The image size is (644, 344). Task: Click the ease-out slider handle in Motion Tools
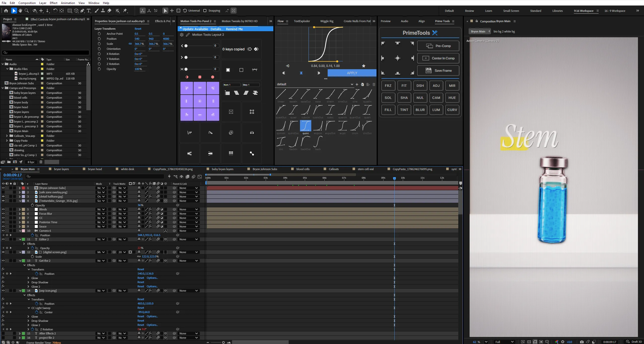186,57
